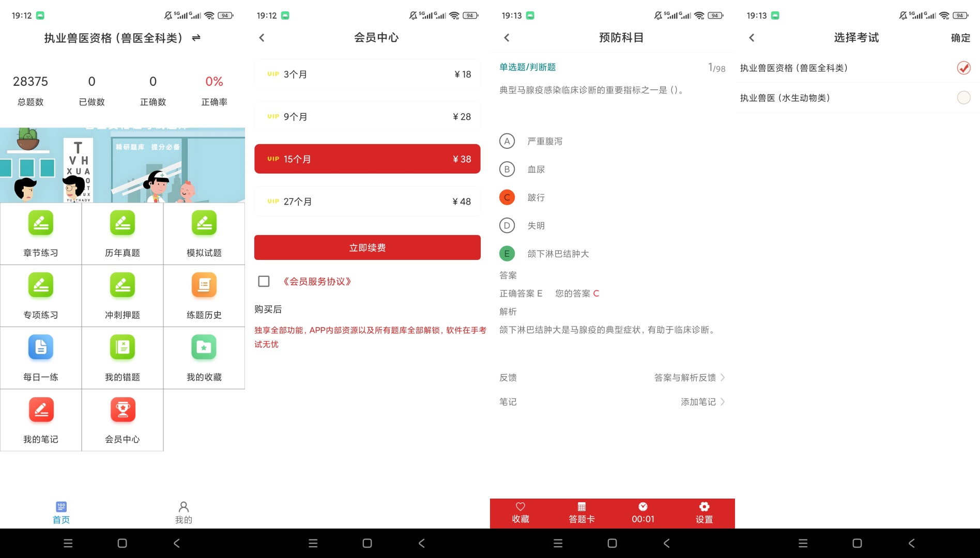Open 我的收藏 favorites icon
Viewport: 980px width, 558px height.
point(204,347)
